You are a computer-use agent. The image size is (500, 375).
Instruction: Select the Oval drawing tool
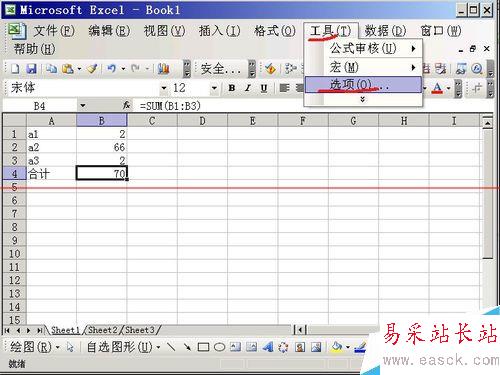pos(219,347)
